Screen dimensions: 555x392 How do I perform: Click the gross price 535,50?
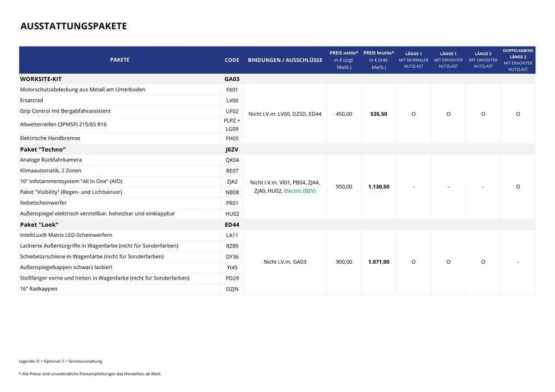click(x=378, y=114)
